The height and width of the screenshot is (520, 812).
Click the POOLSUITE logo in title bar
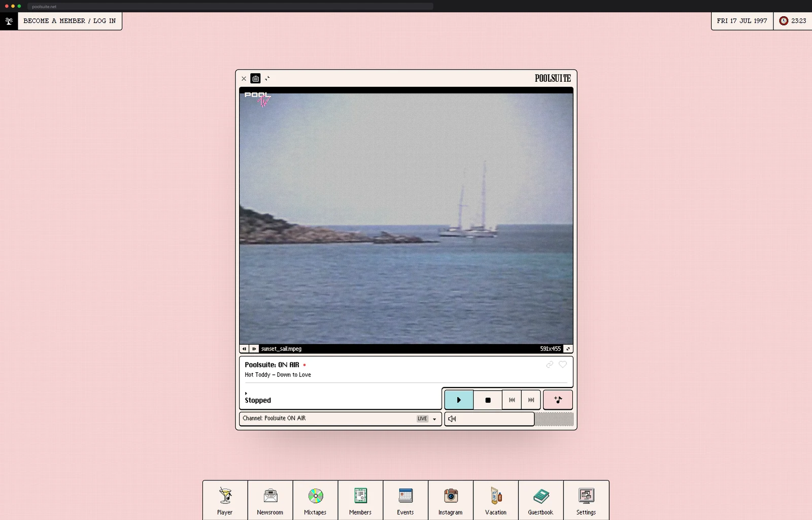553,78
